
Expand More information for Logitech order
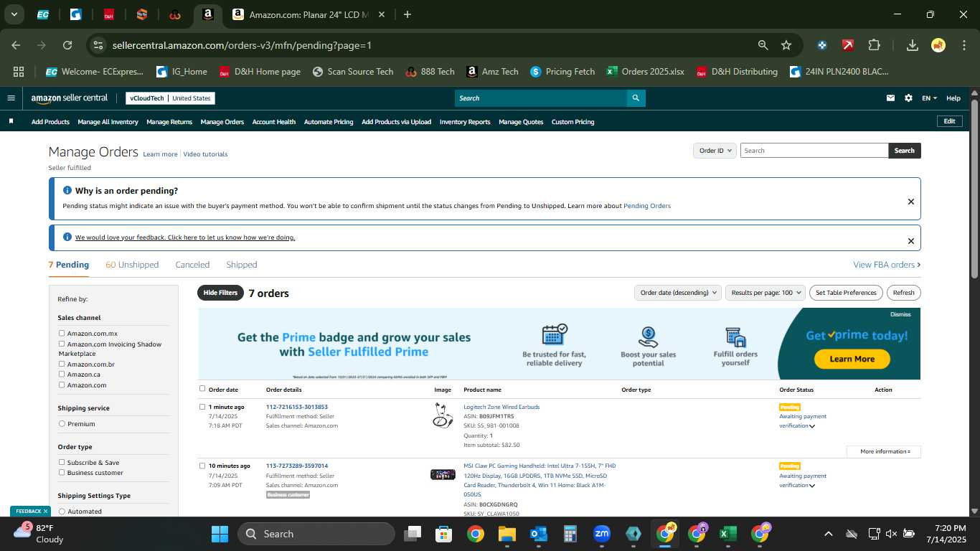pyautogui.click(x=884, y=451)
